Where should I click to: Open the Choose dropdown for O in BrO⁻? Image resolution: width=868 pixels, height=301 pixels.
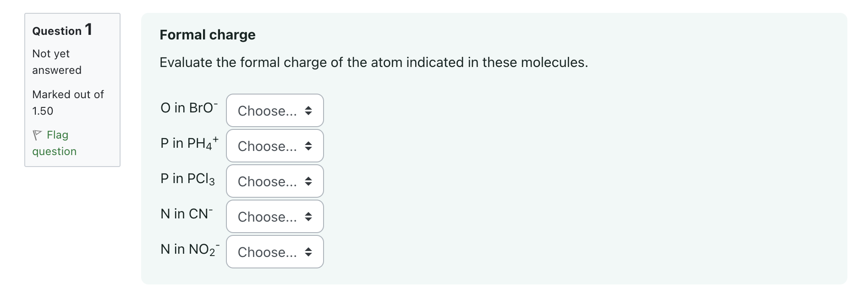[274, 111]
